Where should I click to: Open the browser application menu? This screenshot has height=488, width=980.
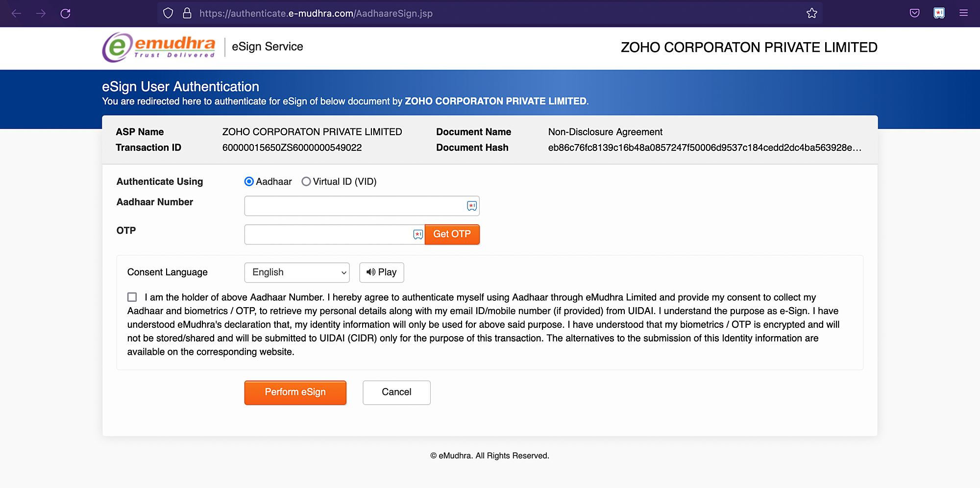[963, 13]
